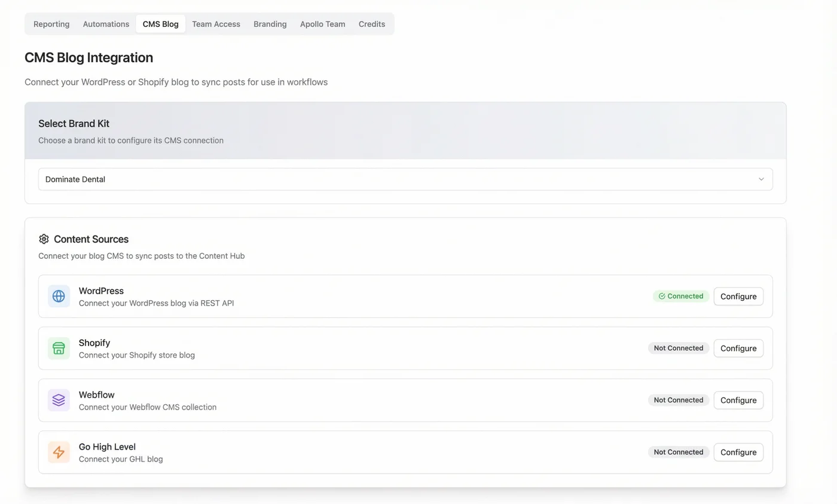This screenshot has width=837, height=504.
Task: Click Configure for the Shopify connection
Action: [x=738, y=348]
